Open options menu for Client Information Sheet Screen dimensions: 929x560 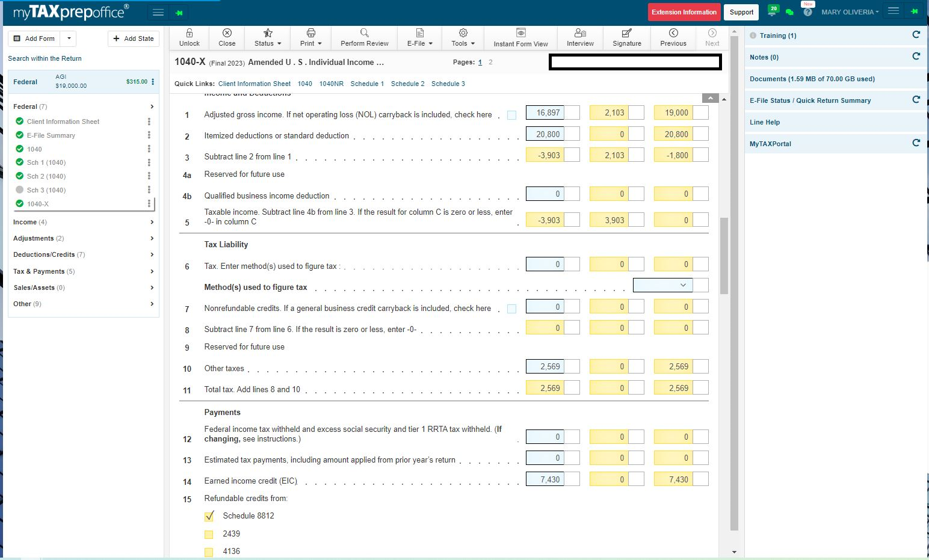click(x=149, y=122)
